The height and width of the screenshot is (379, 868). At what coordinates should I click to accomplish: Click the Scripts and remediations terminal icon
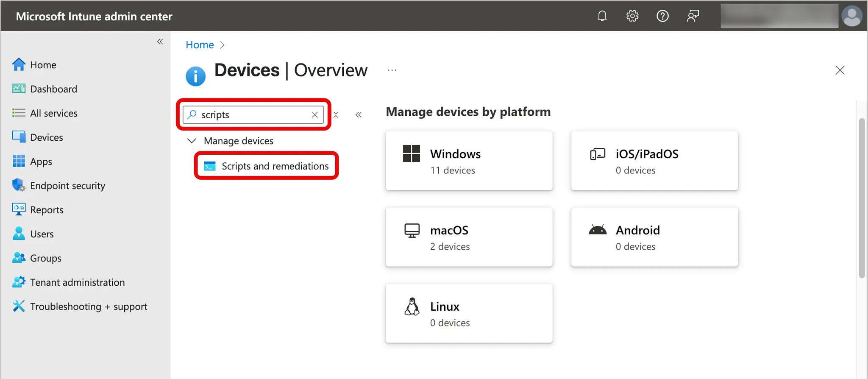click(x=210, y=166)
